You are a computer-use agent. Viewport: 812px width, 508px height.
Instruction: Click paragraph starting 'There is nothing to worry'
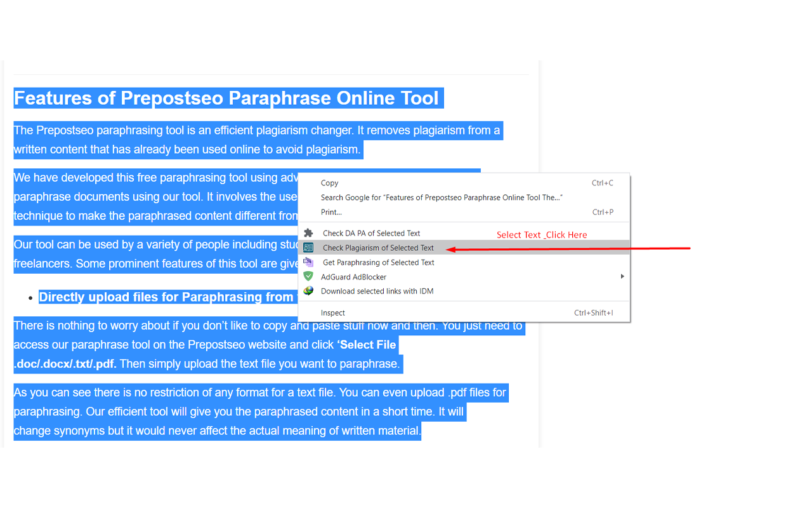[269, 345]
